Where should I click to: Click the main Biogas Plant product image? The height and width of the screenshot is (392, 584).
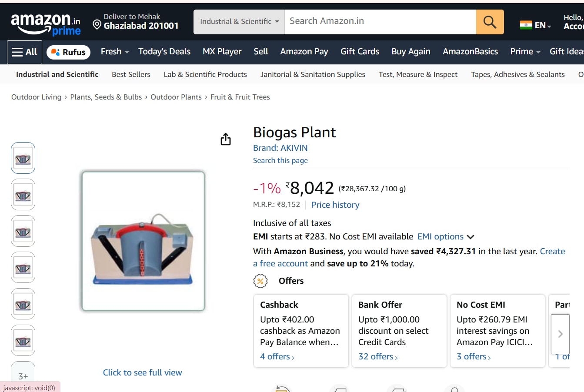[143, 242]
